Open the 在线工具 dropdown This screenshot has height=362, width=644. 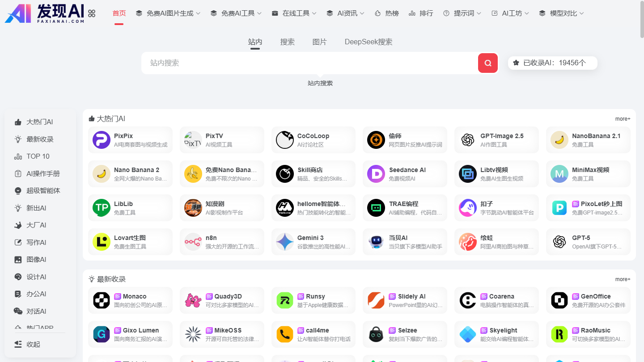click(x=294, y=13)
